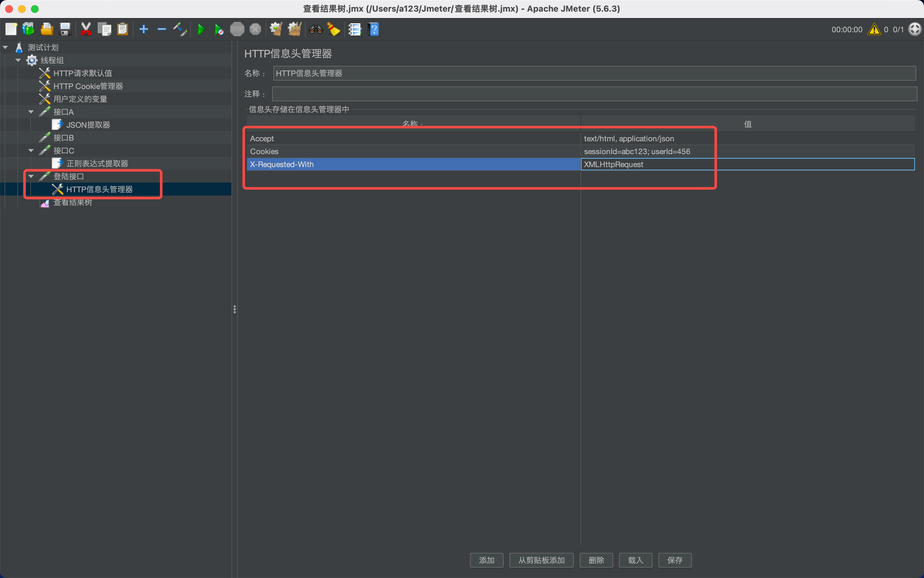Click the 注释 input field
Viewport: 924px width, 578px height.
[594, 94]
